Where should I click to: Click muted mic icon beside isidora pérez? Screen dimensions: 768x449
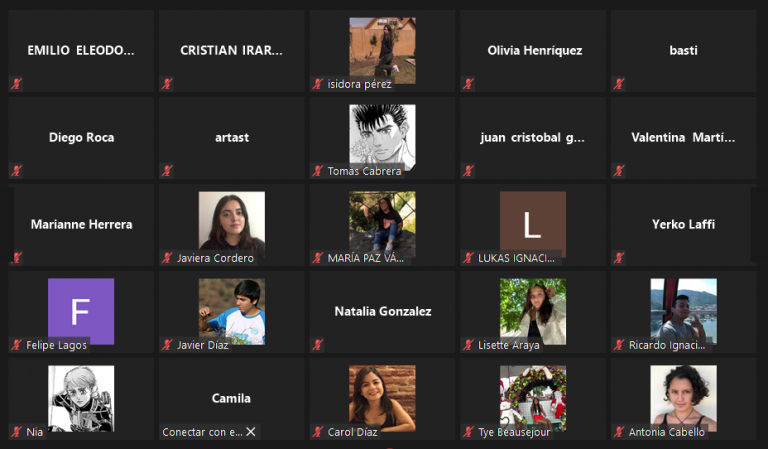coord(318,84)
